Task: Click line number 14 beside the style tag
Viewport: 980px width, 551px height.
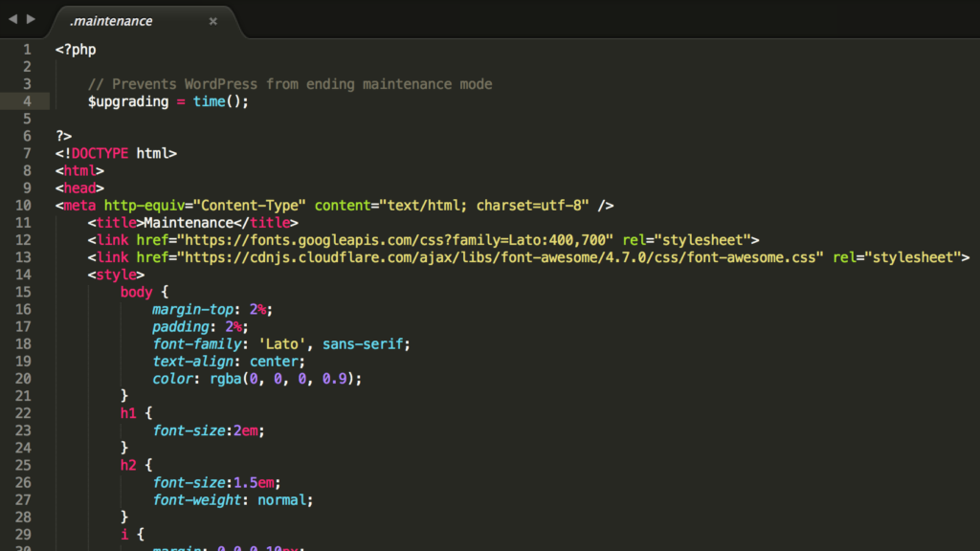Action: 23,275
